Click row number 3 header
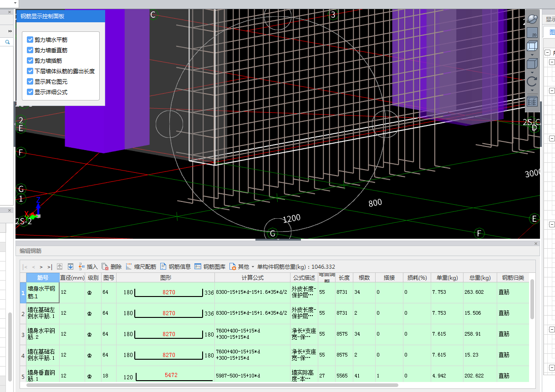The height and width of the screenshot is (392, 555). click(x=23, y=334)
